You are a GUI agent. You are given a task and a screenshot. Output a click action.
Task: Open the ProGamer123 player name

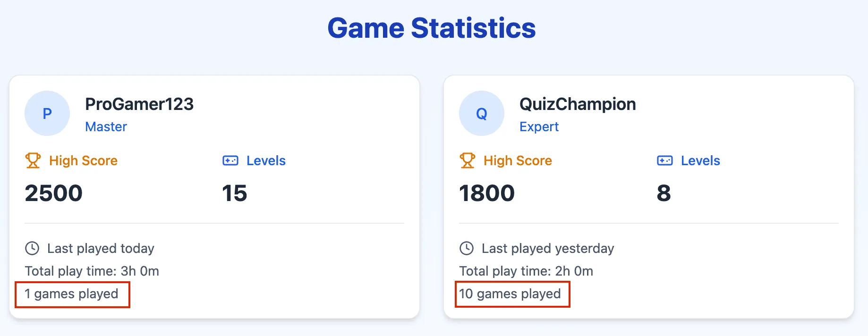click(x=139, y=104)
